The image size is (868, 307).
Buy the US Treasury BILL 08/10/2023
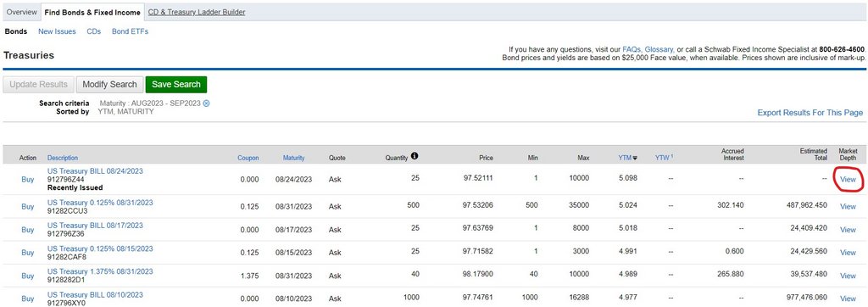coord(28,299)
